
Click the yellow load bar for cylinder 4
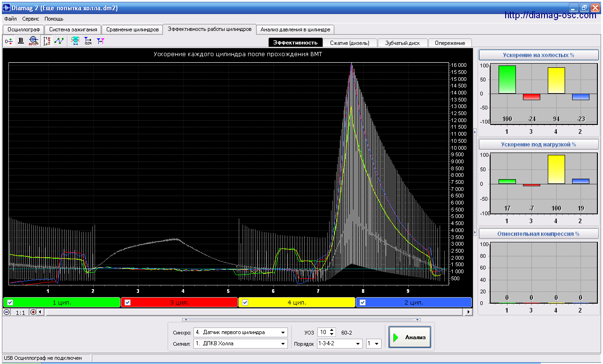[x=556, y=169]
